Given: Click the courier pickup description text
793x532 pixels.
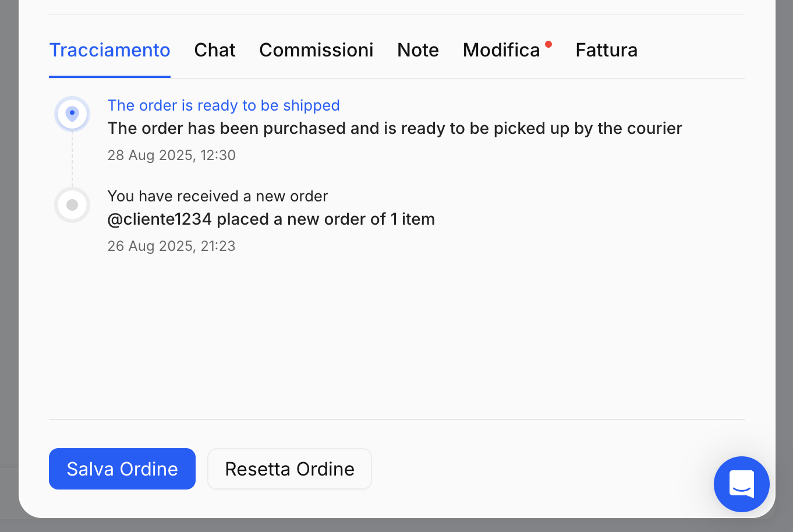Looking at the screenshot, I should (395, 128).
